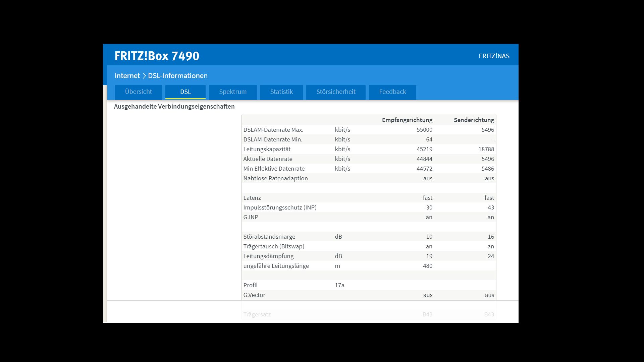Click Internet in the breadcrumb

point(127,76)
